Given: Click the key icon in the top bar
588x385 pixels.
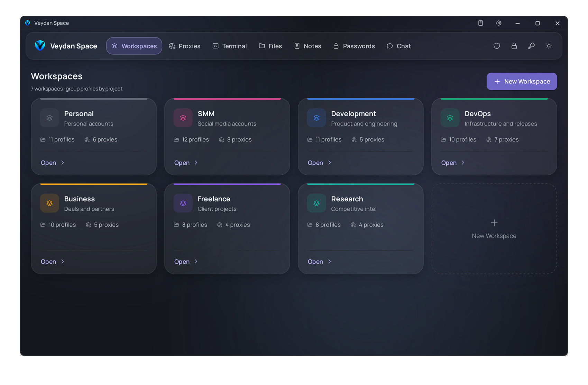Looking at the screenshot, I should 531,46.
